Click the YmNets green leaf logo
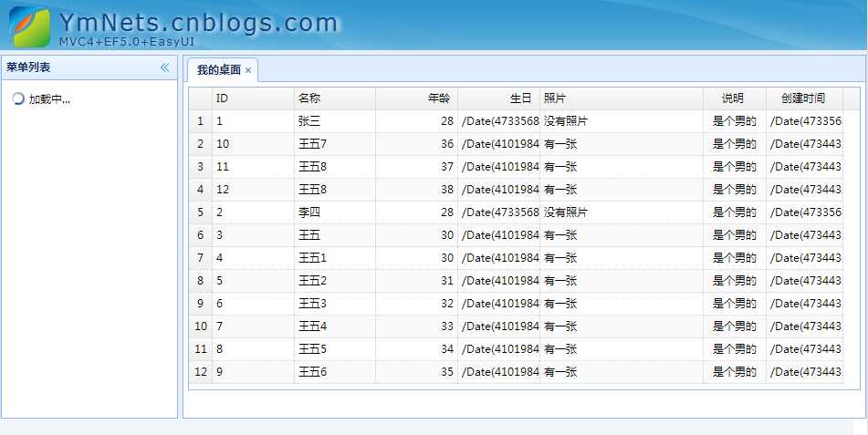Screen dimensions: 868x435 30,26
